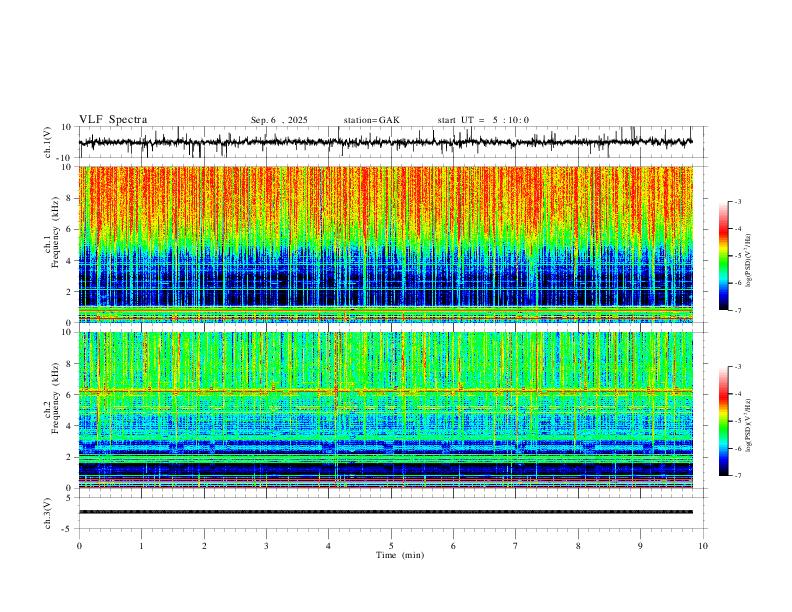
Task: Click the ch.1 PSD color scale bar
Action: point(724,256)
